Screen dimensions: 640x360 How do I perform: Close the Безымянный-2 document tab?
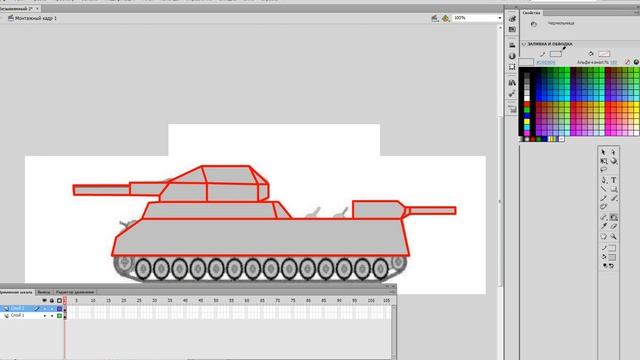click(x=37, y=9)
